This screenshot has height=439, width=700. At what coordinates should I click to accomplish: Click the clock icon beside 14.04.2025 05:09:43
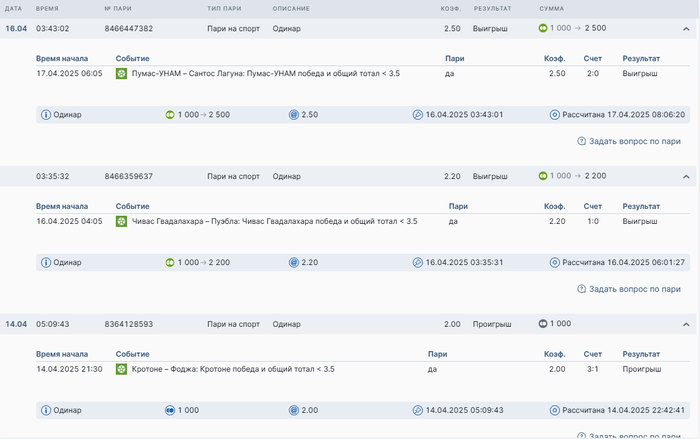[418, 410]
